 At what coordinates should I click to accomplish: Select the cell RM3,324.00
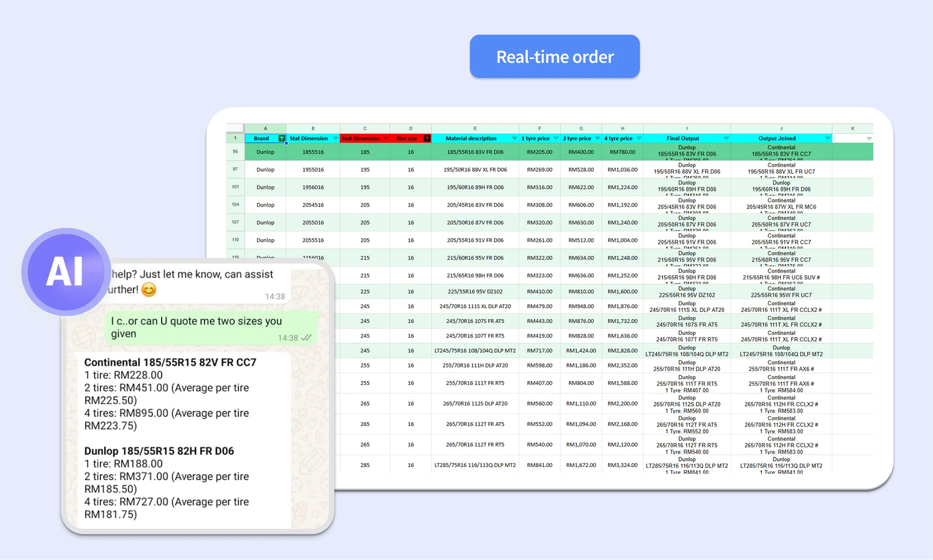click(623, 465)
